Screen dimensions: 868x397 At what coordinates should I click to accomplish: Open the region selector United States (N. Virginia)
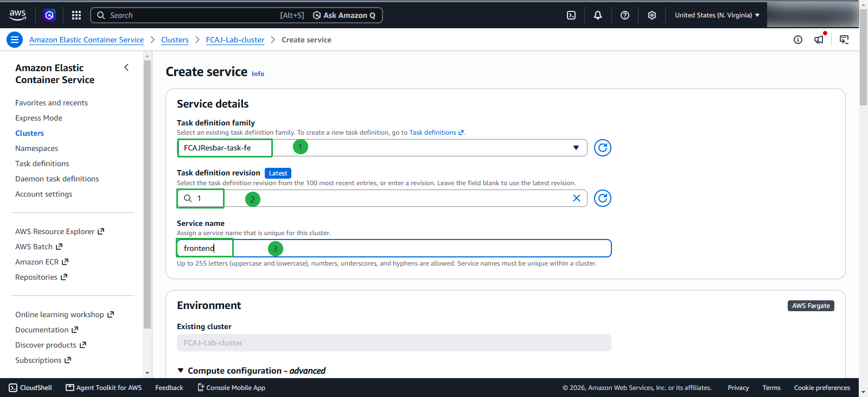click(717, 15)
